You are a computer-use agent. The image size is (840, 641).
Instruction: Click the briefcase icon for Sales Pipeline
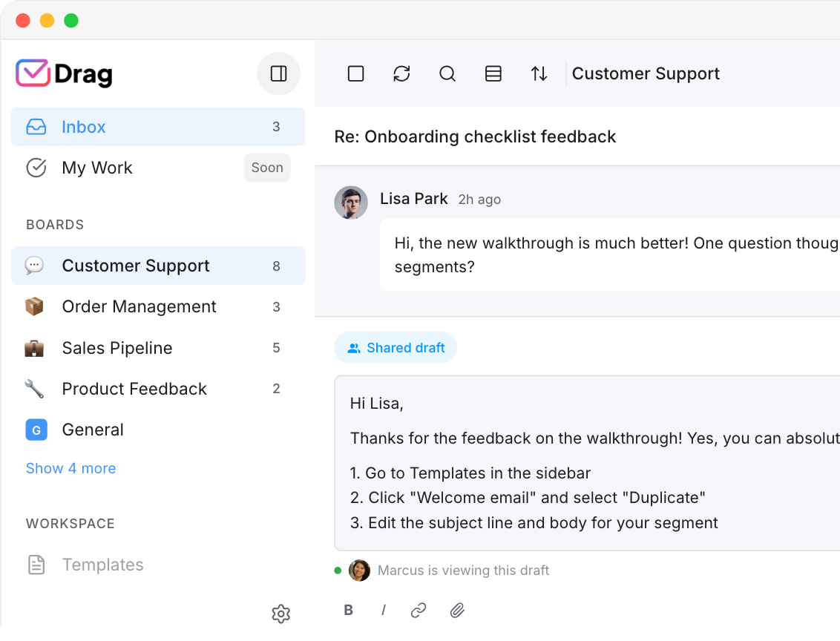click(x=34, y=348)
